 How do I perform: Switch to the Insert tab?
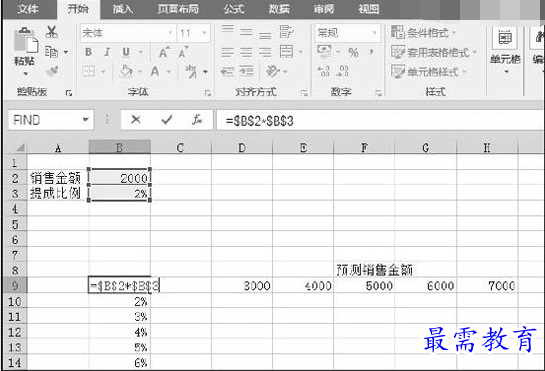(x=123, y=9)
